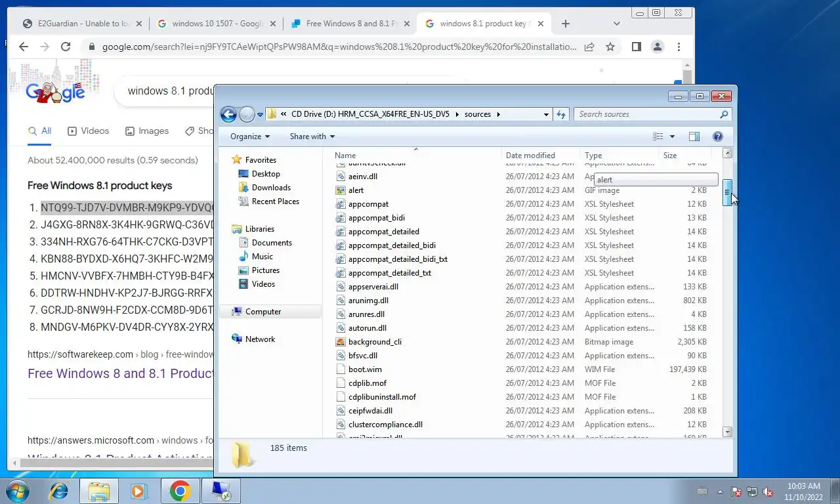Select the alert GIF image file
This screenshot has width=840, height=504.
point(356,190)
